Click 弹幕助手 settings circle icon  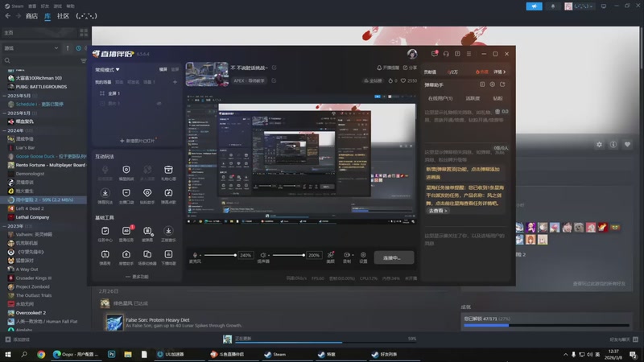pos(492,84)
